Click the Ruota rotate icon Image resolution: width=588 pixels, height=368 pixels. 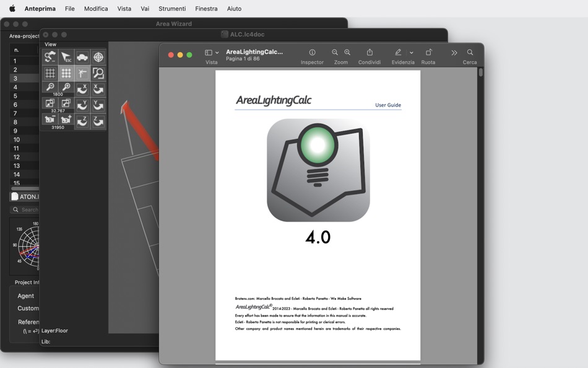point(428,52)
